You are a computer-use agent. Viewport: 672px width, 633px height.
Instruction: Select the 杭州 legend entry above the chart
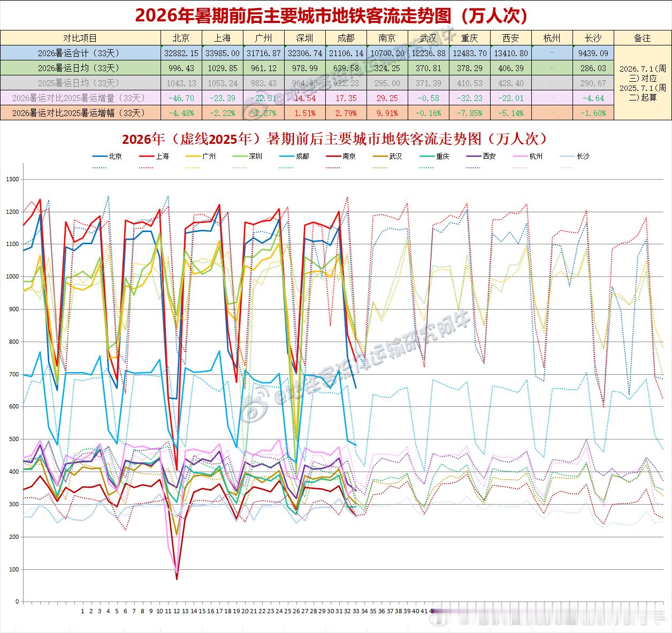click(x=528, y=156)
